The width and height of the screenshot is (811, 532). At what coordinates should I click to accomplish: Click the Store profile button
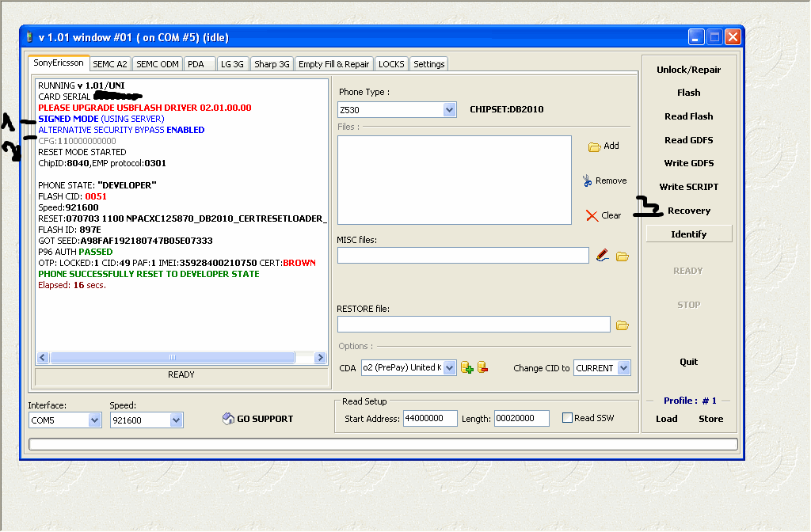click(710, 420)
